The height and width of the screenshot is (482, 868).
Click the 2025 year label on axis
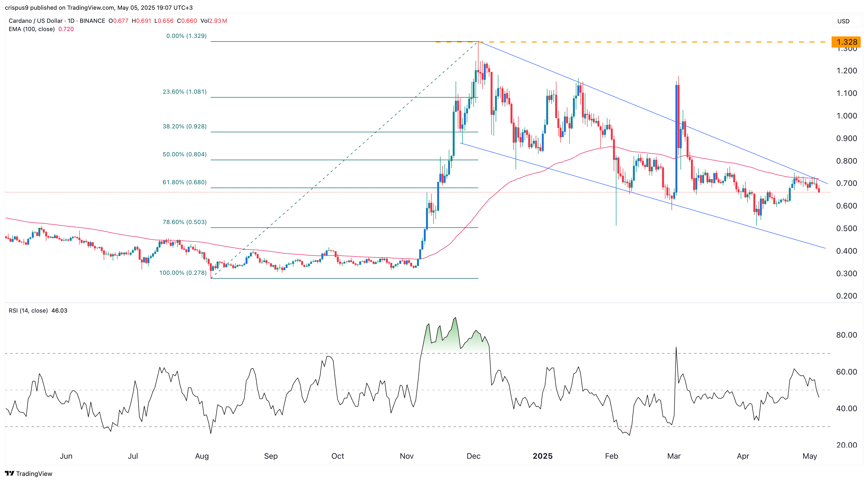coord(543,457)
